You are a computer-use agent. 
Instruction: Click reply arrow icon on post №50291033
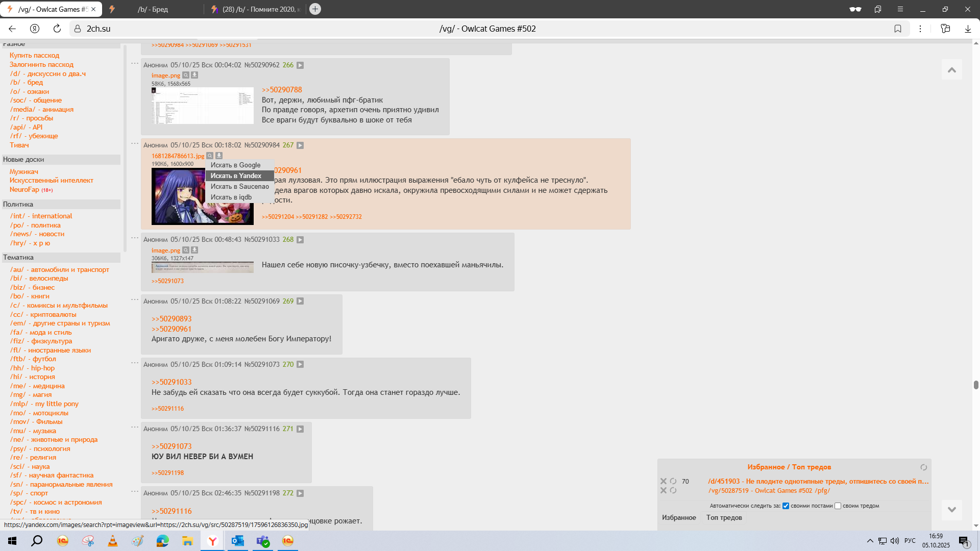tap(300, 240)
